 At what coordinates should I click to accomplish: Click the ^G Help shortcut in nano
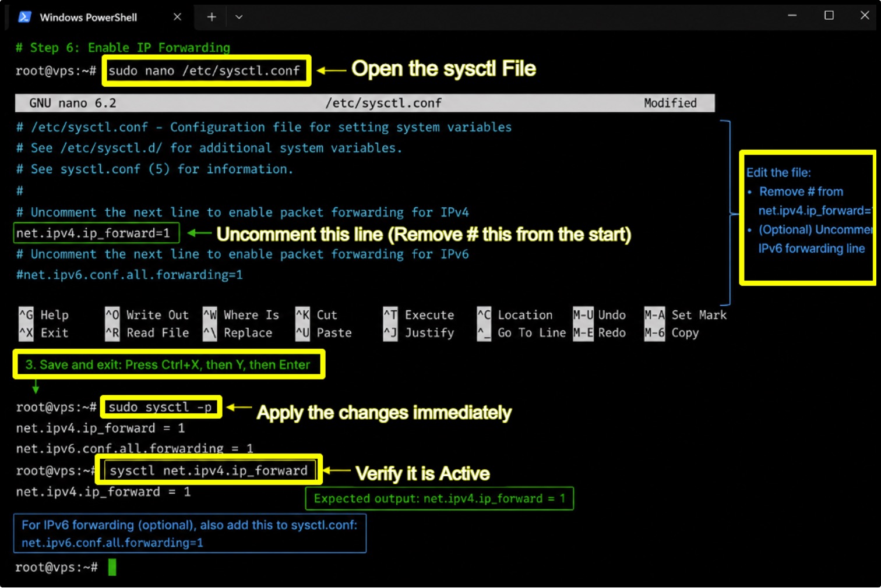pos(44,315)
